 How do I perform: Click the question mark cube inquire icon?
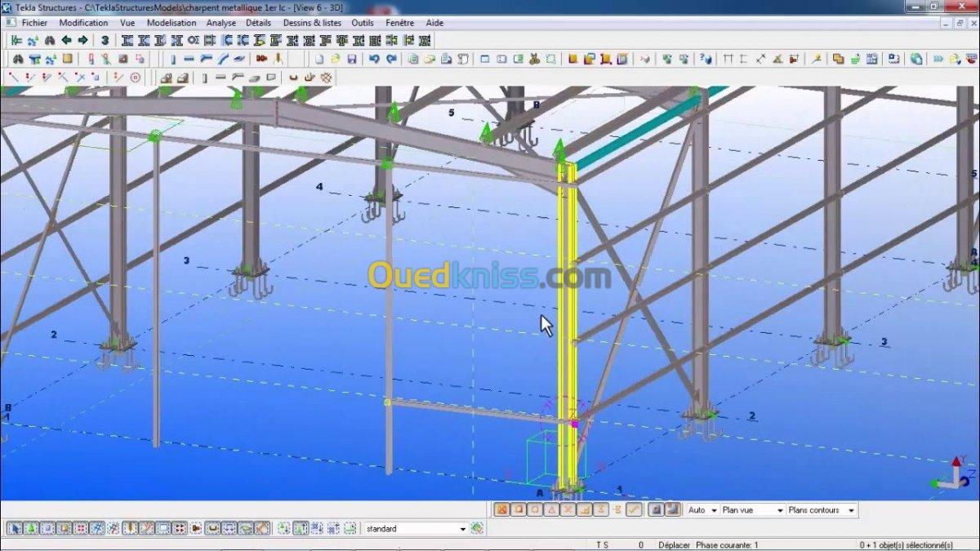(x=706, y=59)
